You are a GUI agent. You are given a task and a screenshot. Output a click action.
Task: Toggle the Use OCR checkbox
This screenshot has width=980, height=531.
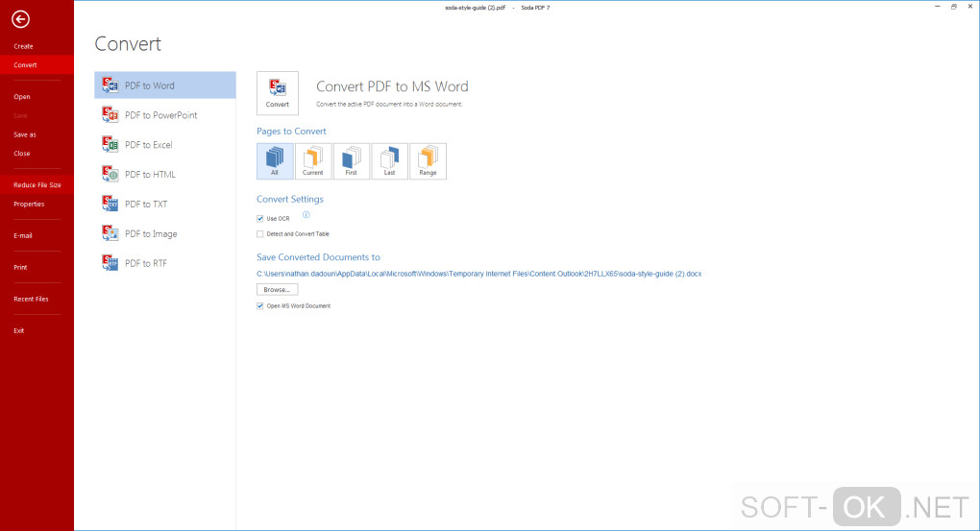coord(260,219)
